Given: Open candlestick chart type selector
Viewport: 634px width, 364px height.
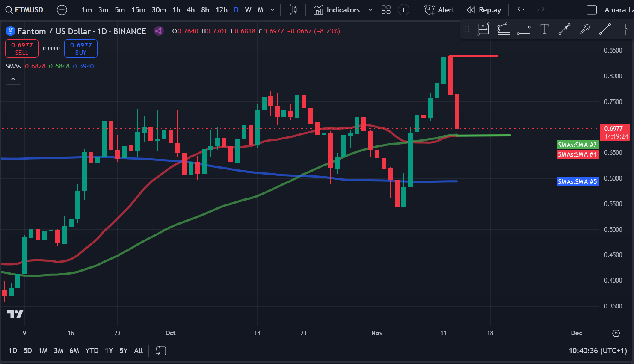Looking at the screenshot, I should click(x=293, y=9).
